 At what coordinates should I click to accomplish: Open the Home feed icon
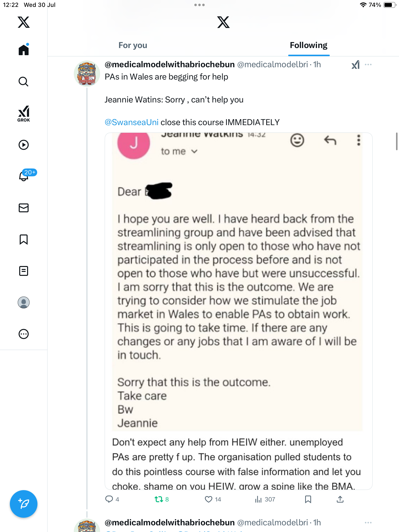pos(24,50)
